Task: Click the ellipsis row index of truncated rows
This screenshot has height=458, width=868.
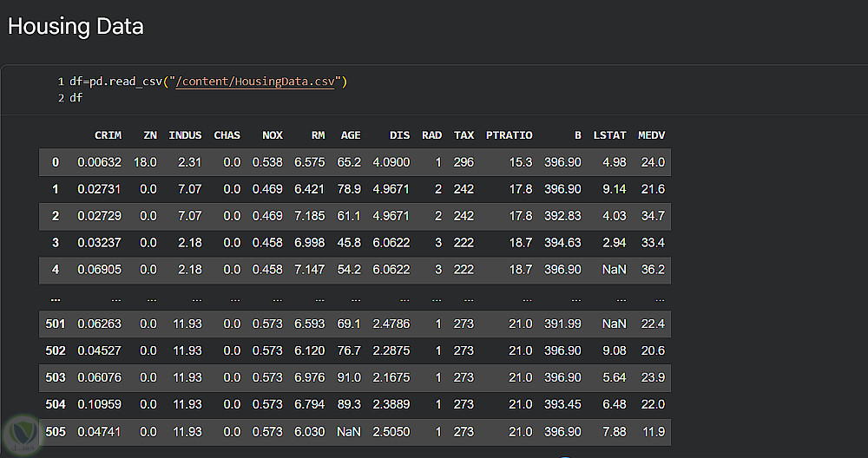Action: tap(56, 298)
